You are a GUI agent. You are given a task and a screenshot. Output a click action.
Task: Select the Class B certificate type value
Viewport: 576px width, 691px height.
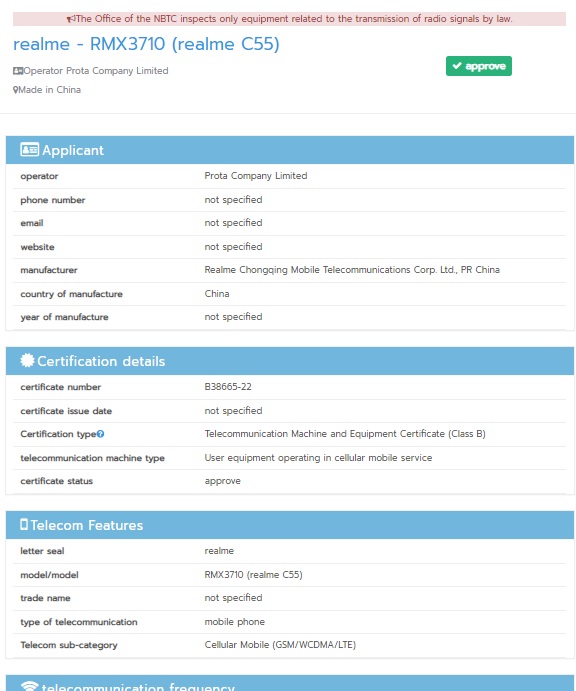coord(345,434)
